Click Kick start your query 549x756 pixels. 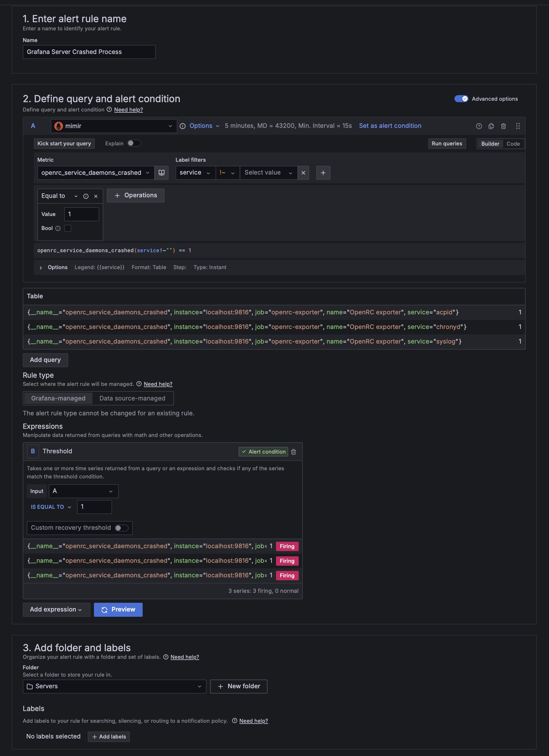(x=64, y=143)
